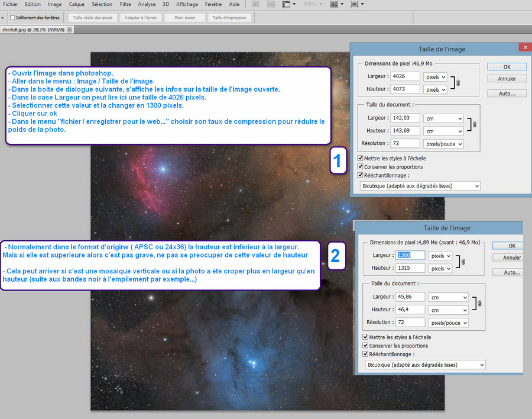Close the rhofull.jpg document tab
The height and width of the screenshot is (419, 532).
tap(70, 30)
